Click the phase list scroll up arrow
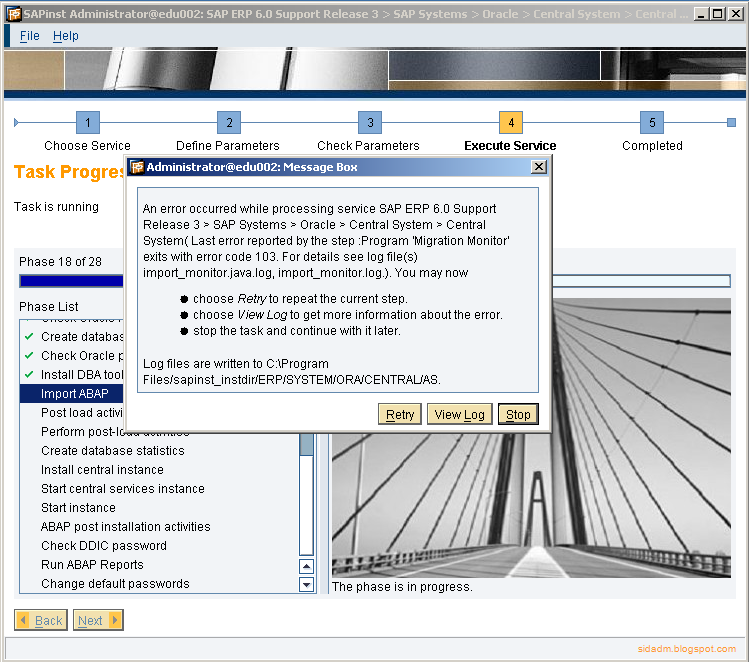749x662 pixels. pos(306,566)
